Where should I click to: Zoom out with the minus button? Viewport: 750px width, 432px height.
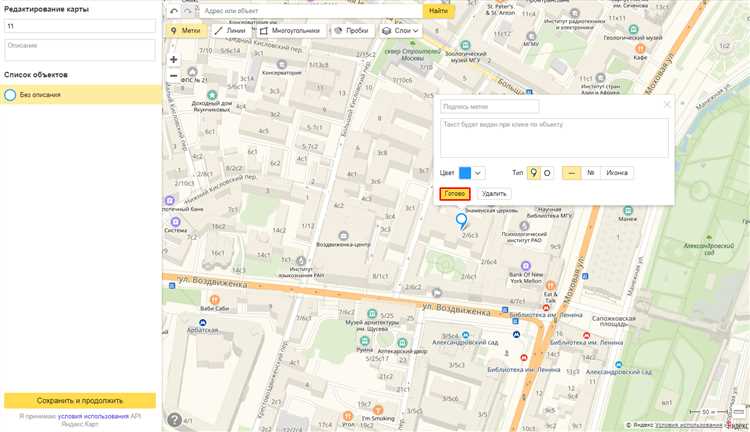pos(174,76)
